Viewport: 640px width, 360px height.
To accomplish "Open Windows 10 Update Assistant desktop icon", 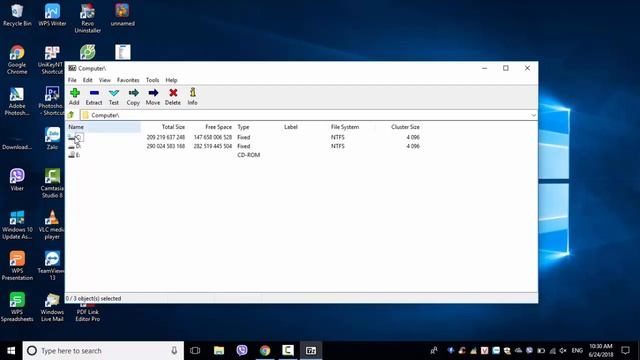I will pyautogui.click(x=17, y=224).
